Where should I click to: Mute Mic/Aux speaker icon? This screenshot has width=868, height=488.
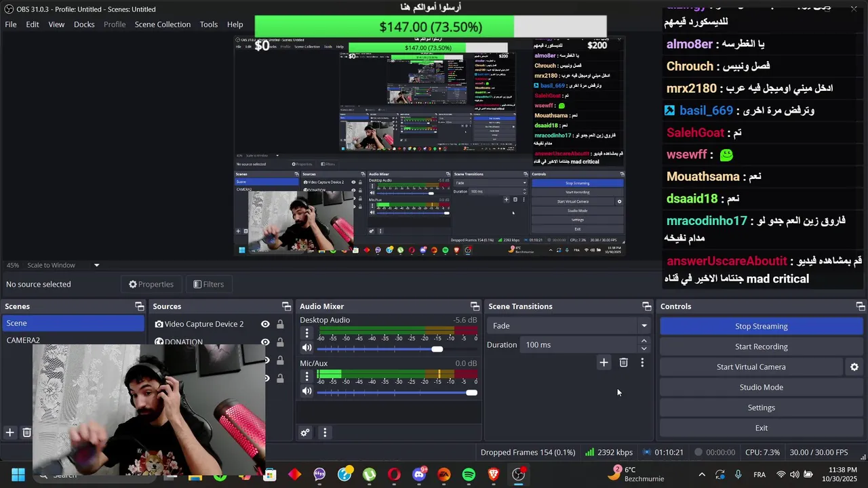click(307, 391)
